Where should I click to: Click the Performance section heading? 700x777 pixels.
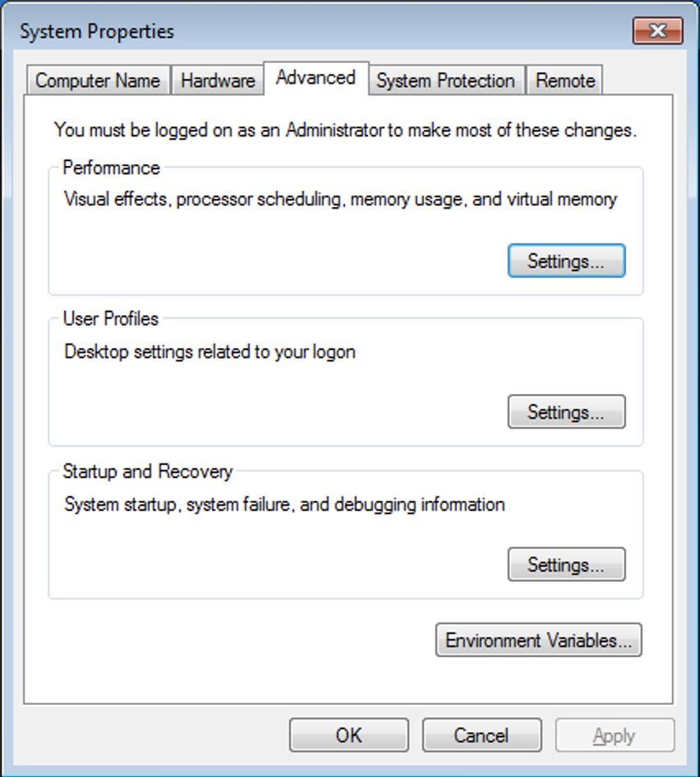(x=111, y=168)
